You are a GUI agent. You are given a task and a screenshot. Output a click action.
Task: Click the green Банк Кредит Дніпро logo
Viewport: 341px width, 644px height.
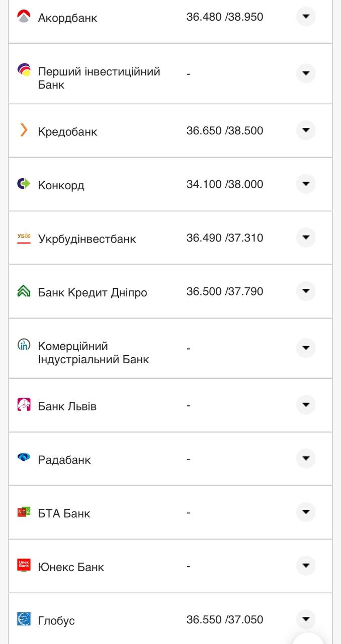pyautogui.click(x=24, y=291)
